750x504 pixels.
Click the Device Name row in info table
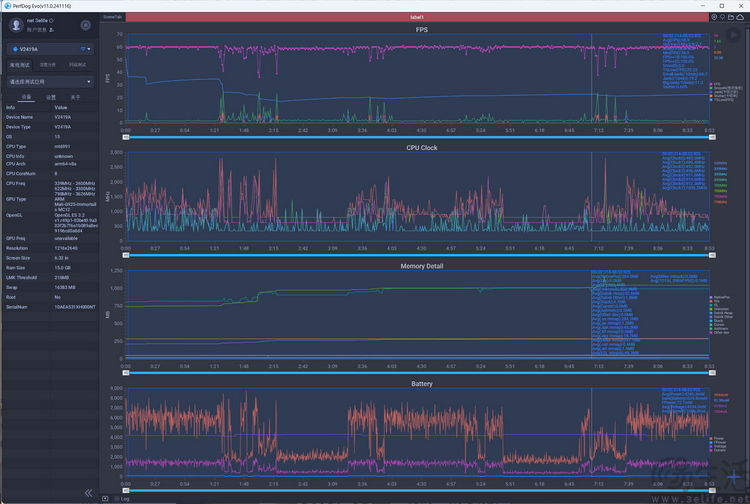point(51,117)
